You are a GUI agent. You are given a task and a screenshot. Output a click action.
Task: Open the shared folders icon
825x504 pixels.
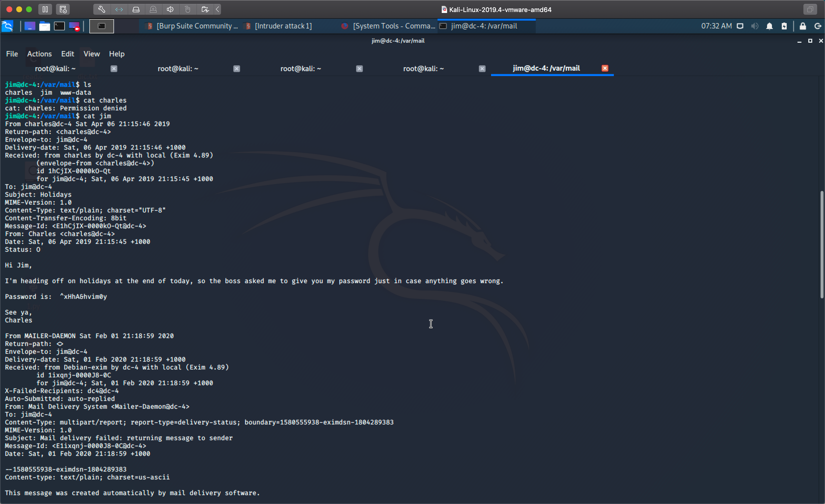205,9
